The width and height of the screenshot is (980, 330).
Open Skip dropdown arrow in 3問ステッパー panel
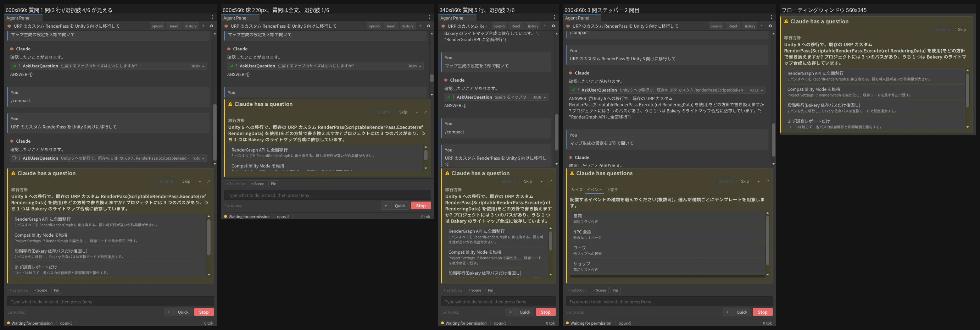tap(758, 182)
